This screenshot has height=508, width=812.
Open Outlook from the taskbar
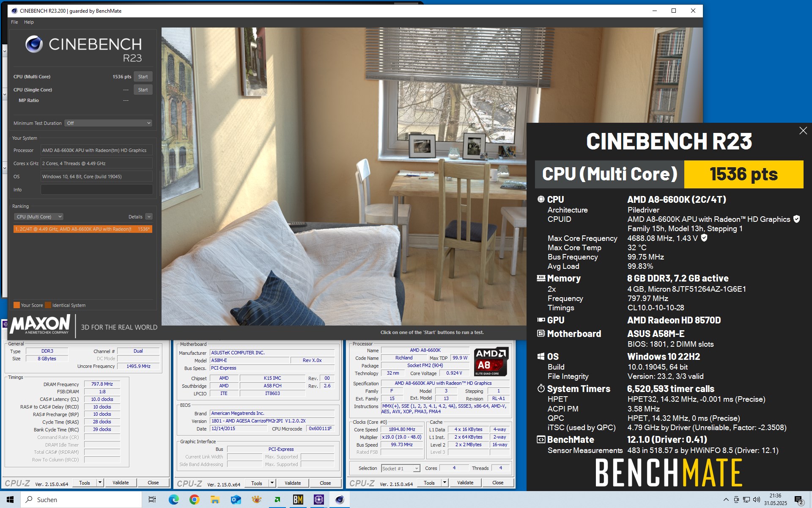point(236,500)
